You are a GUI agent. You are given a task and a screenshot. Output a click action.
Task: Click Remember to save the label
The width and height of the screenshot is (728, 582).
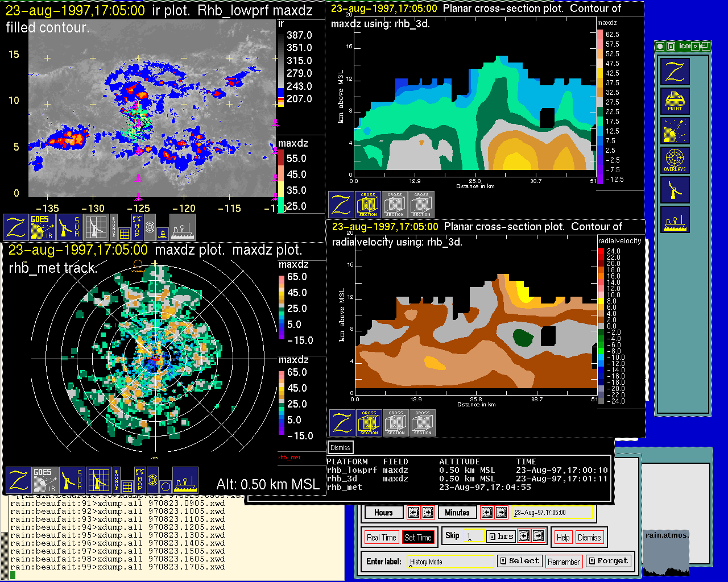(564, 562)
